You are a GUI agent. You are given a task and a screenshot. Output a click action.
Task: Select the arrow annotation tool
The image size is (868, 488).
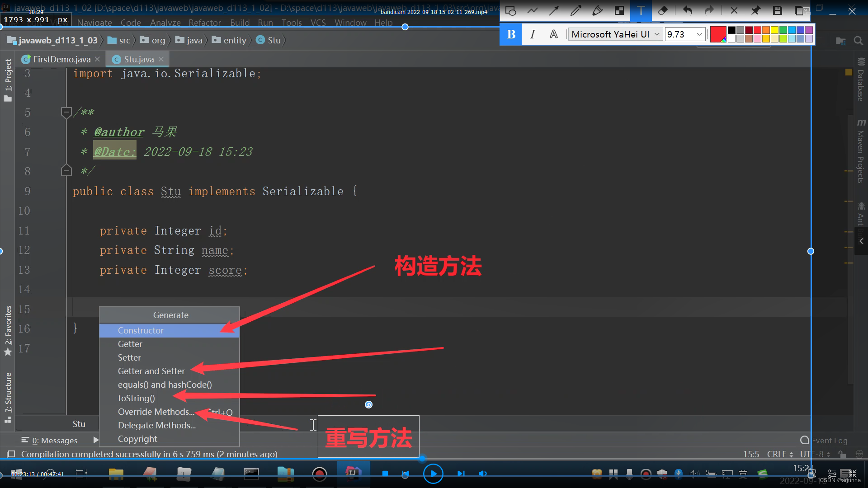coord(554,11)
